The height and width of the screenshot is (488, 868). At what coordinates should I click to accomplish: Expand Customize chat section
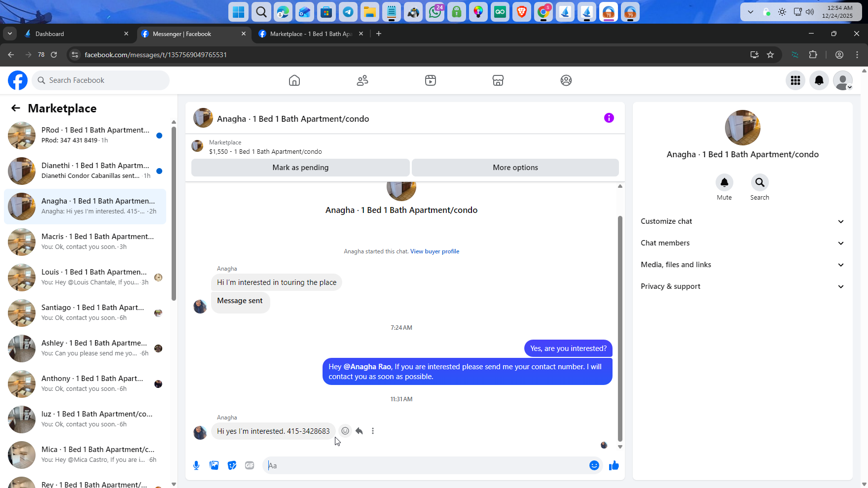(x=742, y=221)
